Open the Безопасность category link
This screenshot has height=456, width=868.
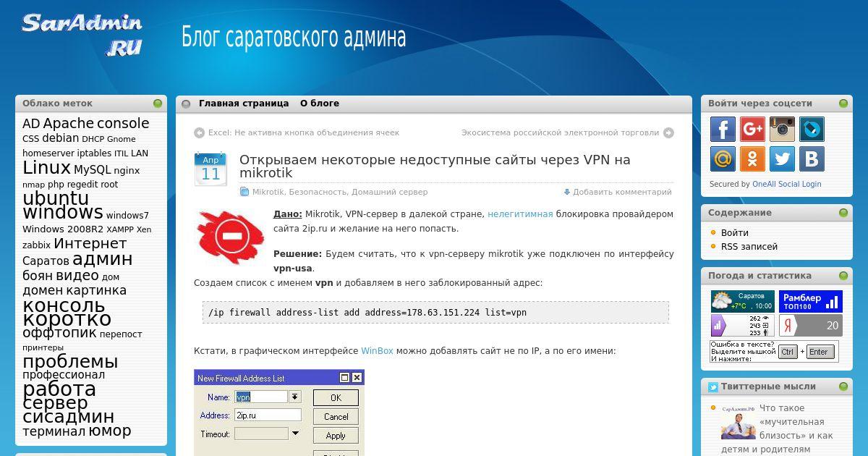(x=318, y=192)
